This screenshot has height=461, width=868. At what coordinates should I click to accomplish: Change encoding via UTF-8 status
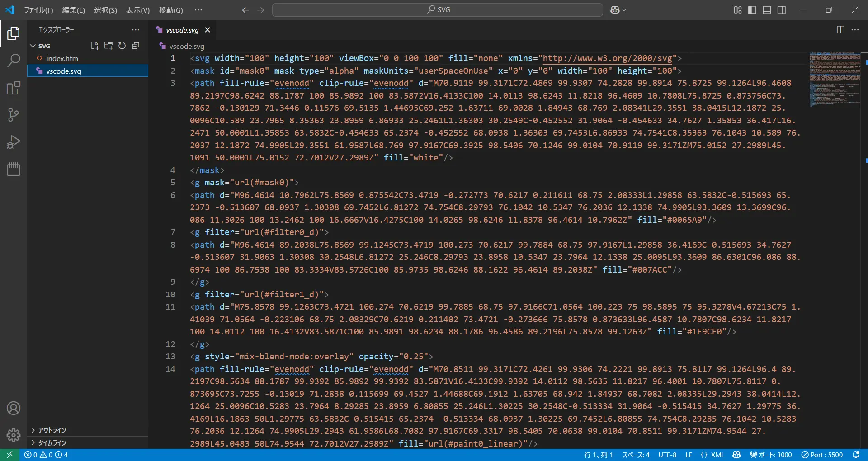point(667,455)
